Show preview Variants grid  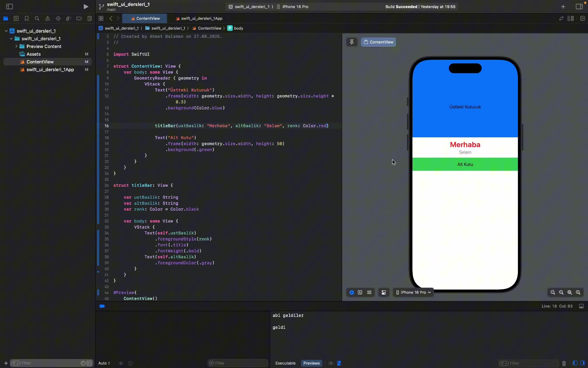tap(369, 292)
